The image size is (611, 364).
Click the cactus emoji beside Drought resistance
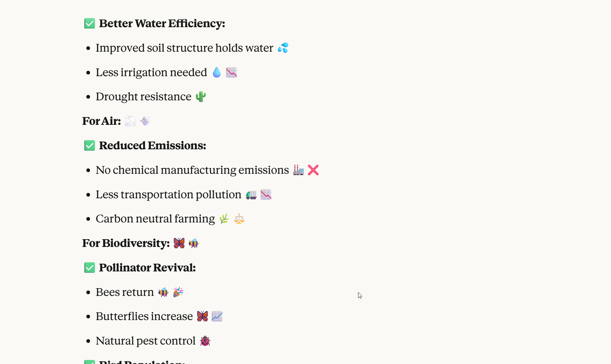coord(201,97)
